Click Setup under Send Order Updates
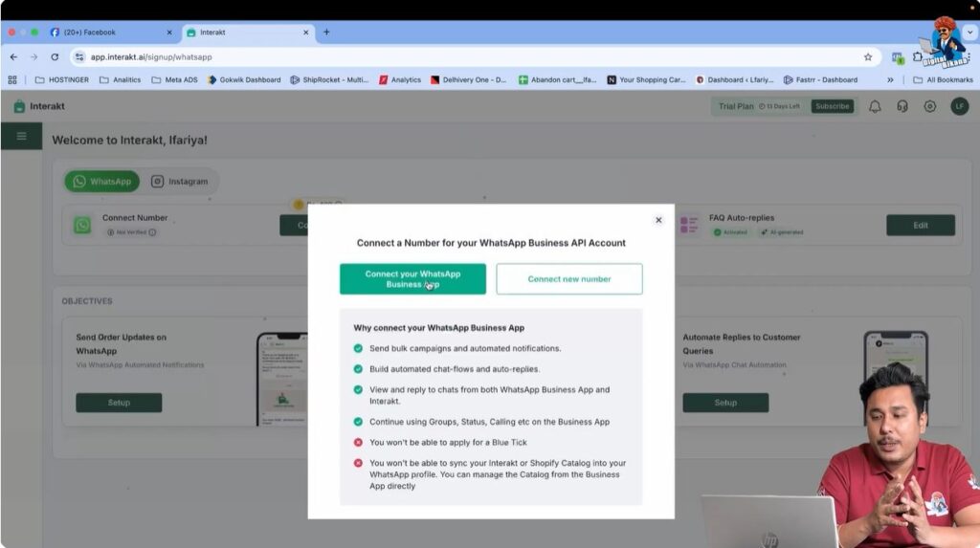Screen dimensions: 980x548 pyautogui.click(x=119, y=403)
